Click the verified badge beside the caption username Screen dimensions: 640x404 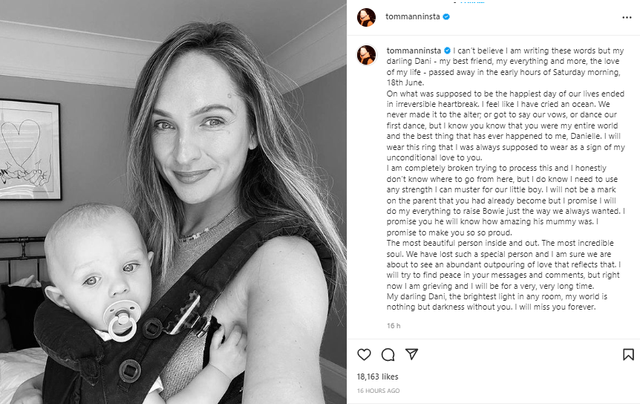click(446, 47)
